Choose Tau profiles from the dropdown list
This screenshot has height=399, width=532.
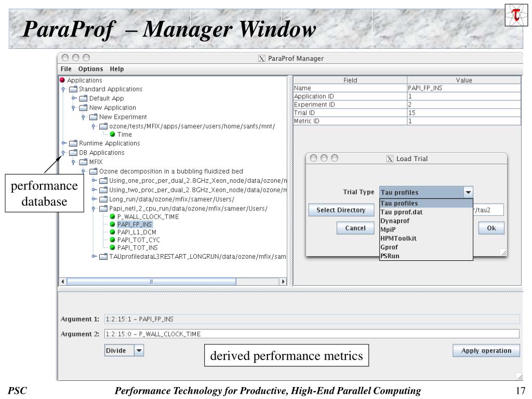pos(426,203)
